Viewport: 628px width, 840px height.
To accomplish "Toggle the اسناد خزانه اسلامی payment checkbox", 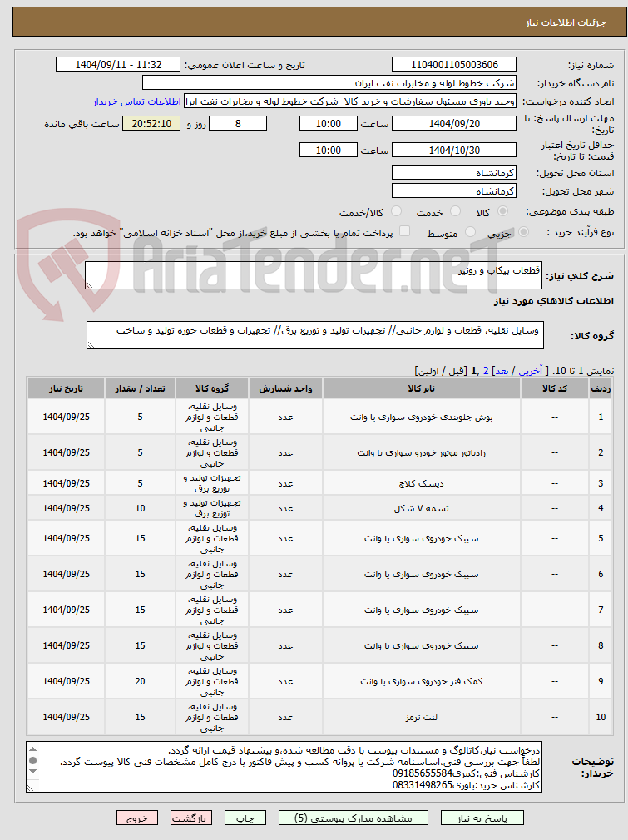I will pos(405,231).
